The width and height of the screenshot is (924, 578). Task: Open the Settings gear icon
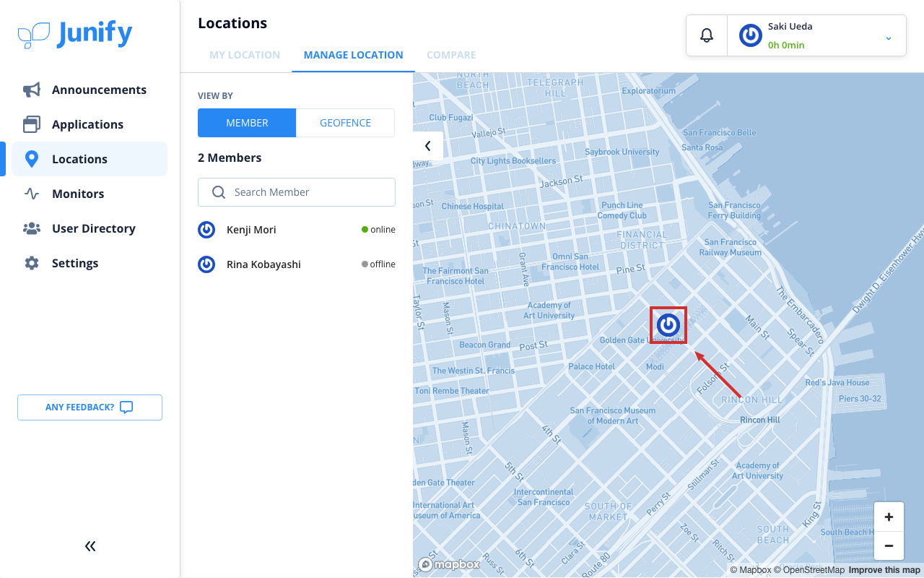32,263
